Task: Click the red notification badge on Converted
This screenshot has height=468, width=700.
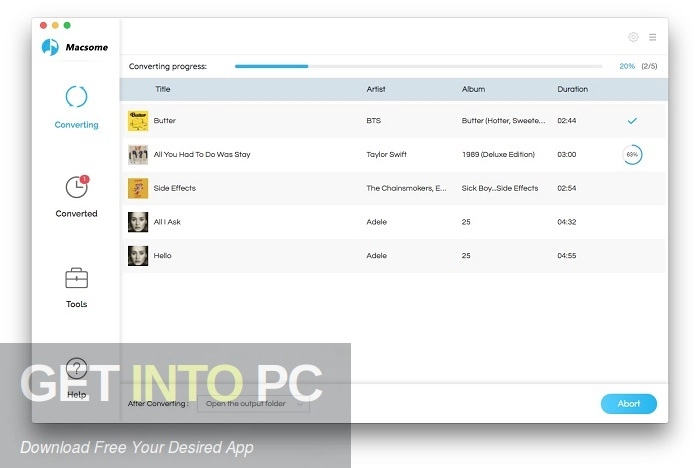Action: pyautogui.click(x=85, y=179)
